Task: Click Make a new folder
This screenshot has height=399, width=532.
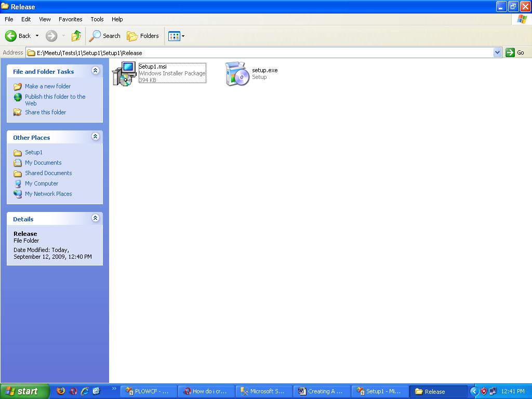Action: (x=47, y=86)
